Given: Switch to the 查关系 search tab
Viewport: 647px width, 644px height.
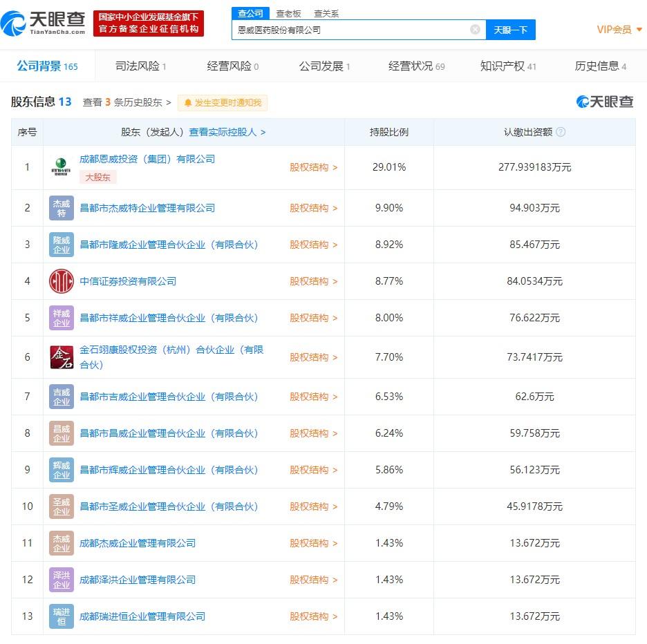Looking at the screenshot, I should [326, 14].
